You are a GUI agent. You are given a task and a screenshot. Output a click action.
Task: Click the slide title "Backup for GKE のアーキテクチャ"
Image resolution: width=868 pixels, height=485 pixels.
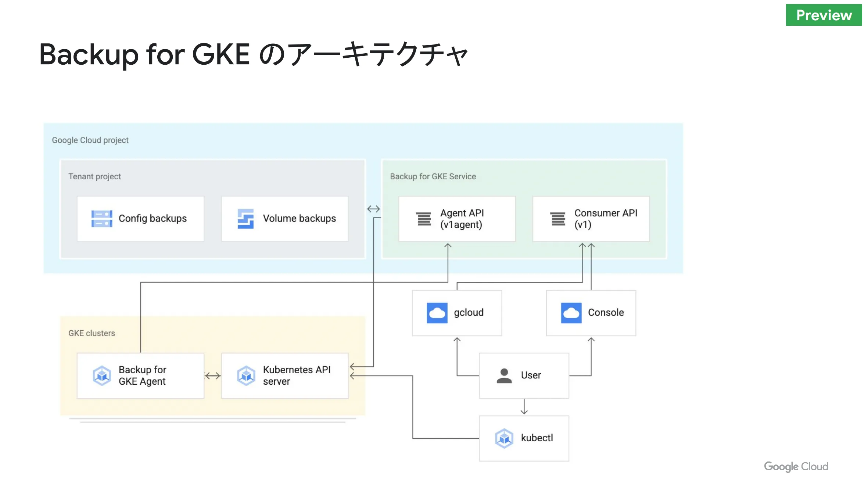pos(254,54)
